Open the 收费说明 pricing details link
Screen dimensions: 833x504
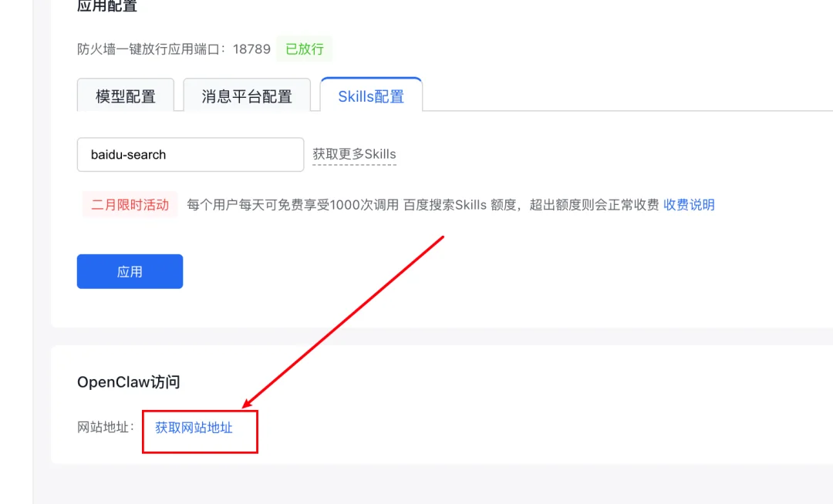(688, 204)
